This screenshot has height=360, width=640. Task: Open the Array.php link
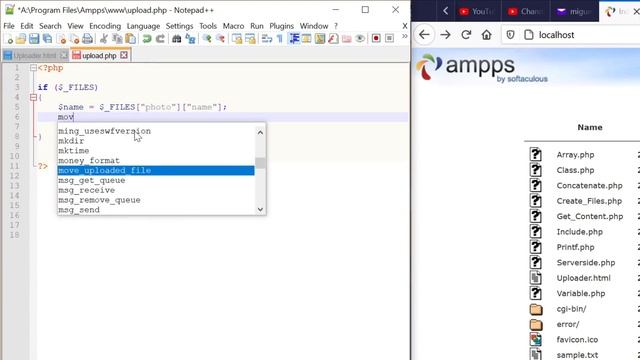coord(575,155)
